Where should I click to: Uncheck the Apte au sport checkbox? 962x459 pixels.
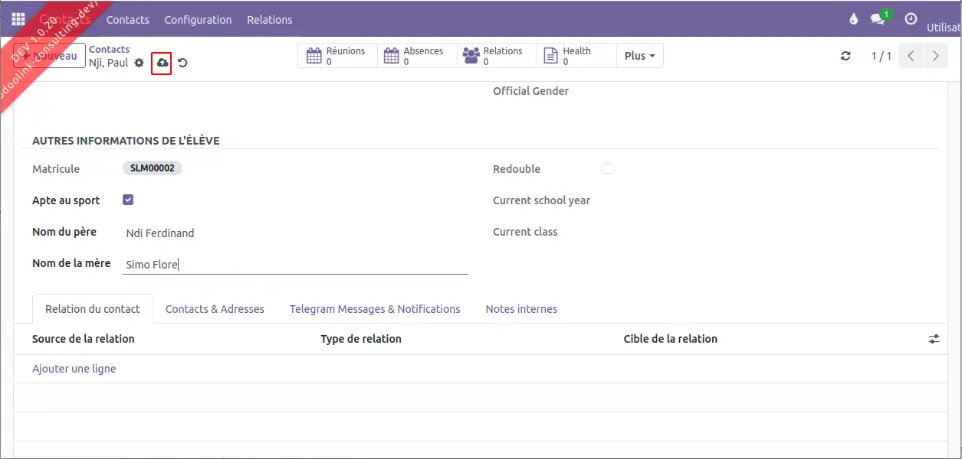[128, 200]
